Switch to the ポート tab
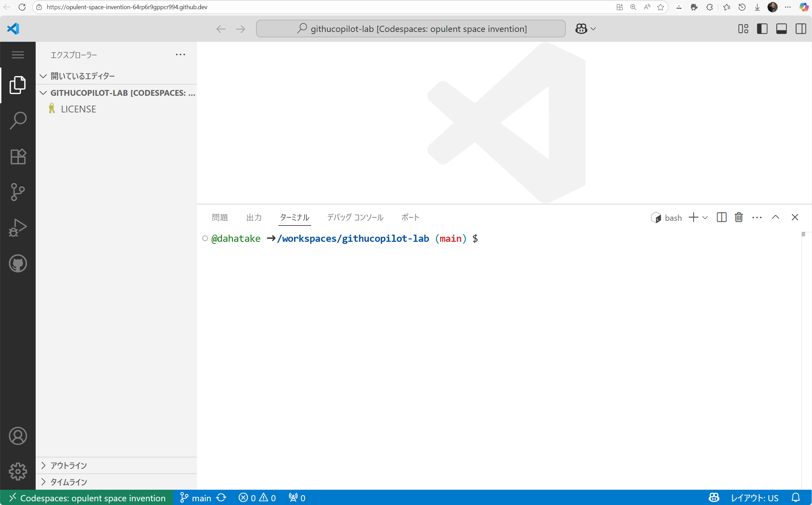The image size is (812, 505). [410, 217]
